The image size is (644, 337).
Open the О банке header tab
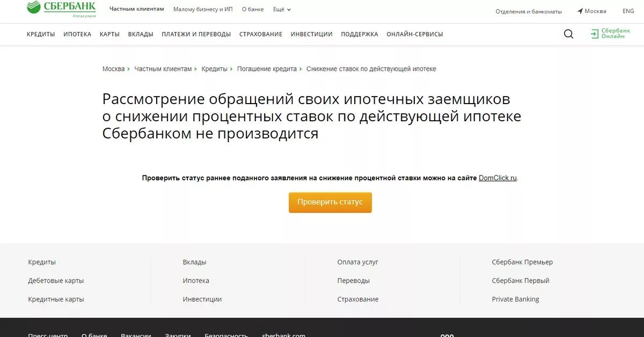[x=253, y=10]
